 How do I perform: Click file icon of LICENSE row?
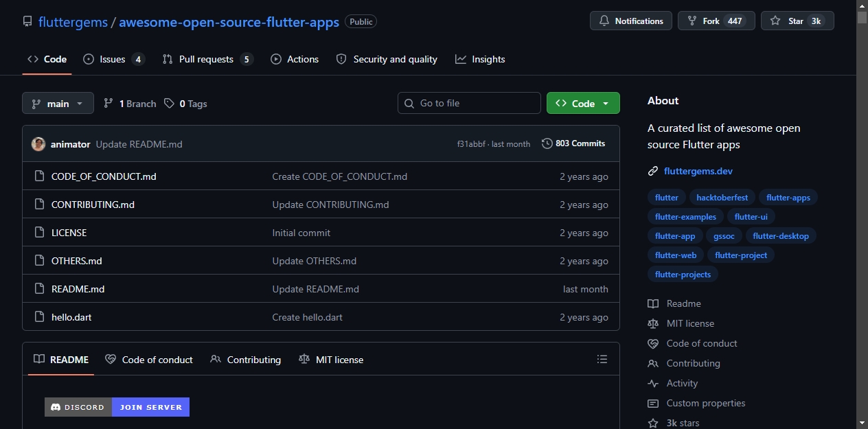pos(39,233)
